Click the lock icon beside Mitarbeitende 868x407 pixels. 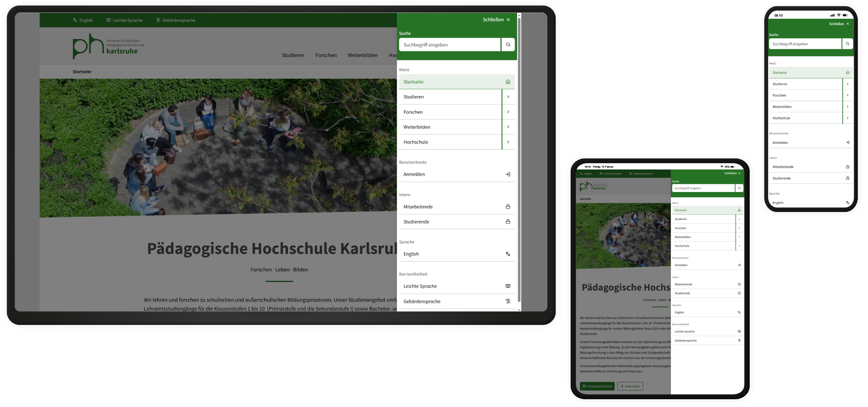coord(508,206)
